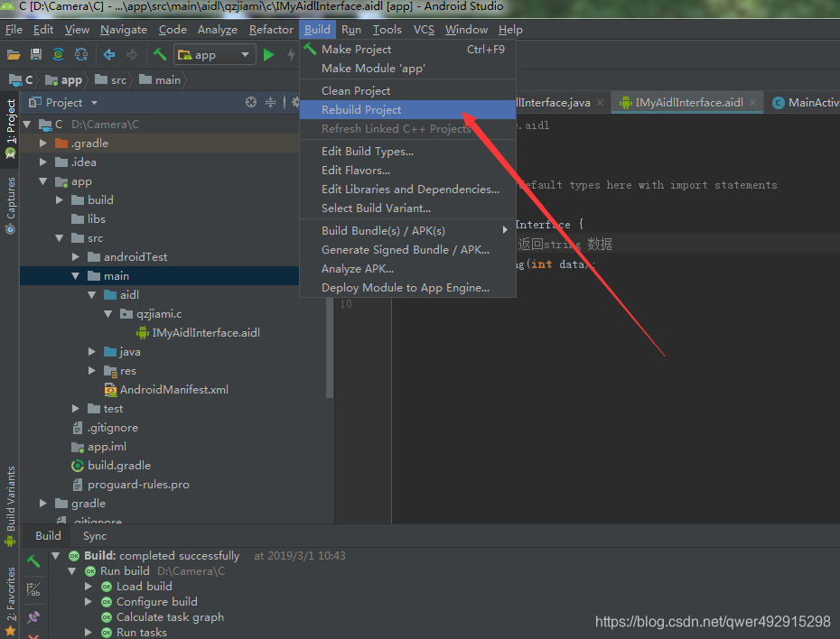Collapse the src folder node

click(60, 238)
